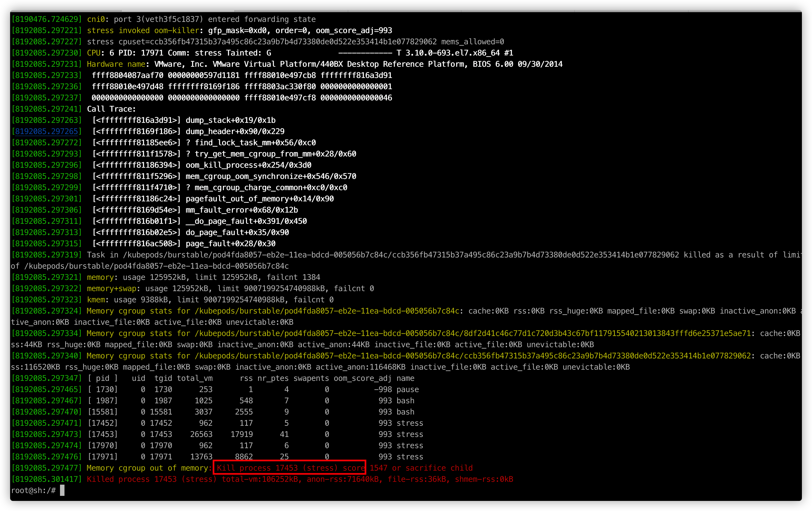Click 'oom_score_adj' column header in process table

point(362,378)
